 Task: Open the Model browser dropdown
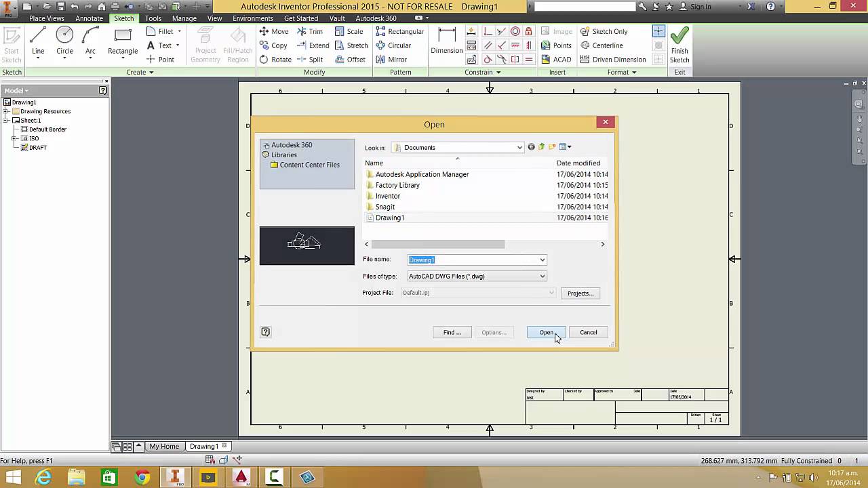16,90
